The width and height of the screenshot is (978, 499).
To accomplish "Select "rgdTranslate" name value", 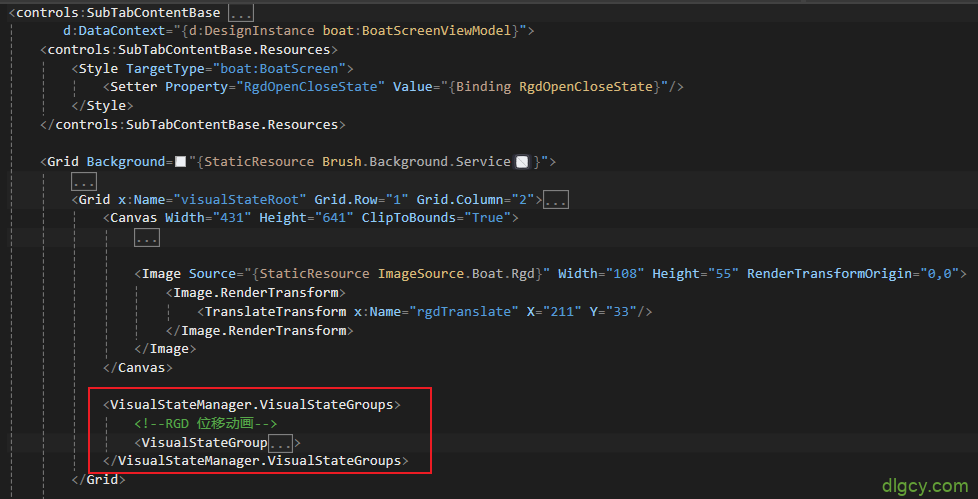I will [x=463, y=311].
